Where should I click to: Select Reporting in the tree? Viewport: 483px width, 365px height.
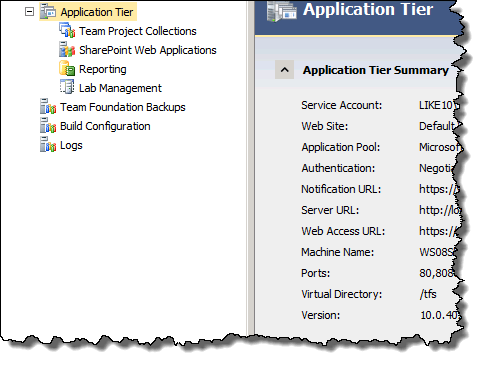click(103, 69)
